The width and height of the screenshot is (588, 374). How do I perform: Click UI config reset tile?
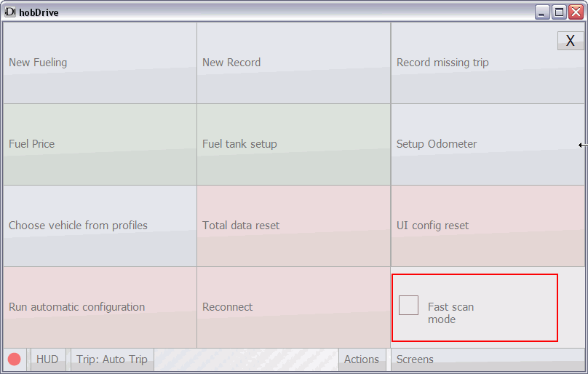488,226
